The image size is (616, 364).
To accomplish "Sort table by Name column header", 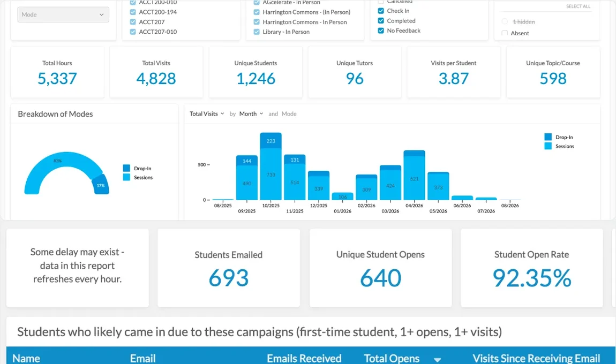I will [x=26, y=358].
